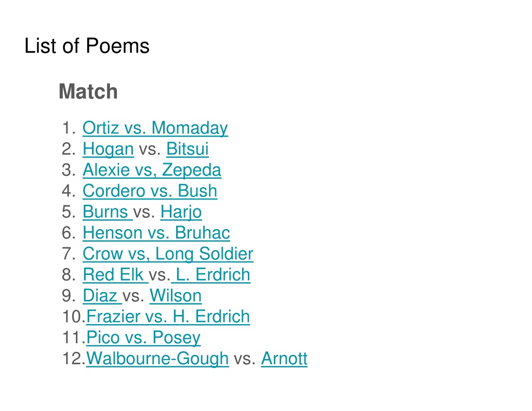Select the plain vs. text in match 2
The width and height of the screenshot is (532, 411).
click(x=150, y=149)
